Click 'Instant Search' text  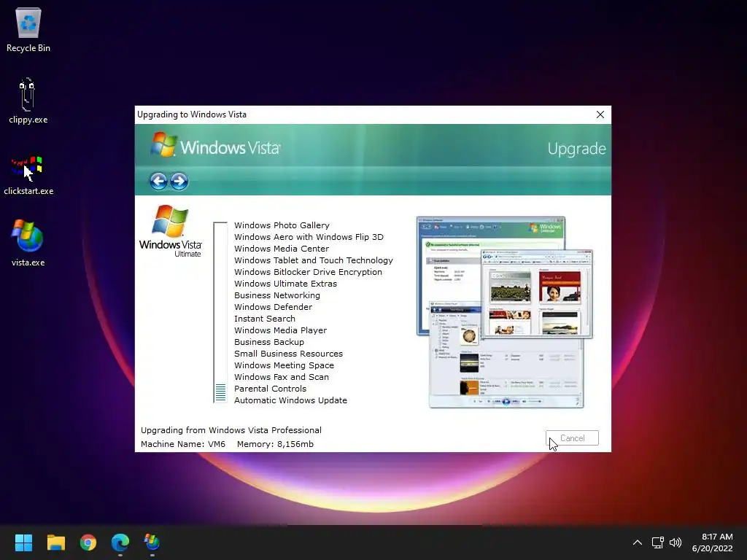pos(264,319)
